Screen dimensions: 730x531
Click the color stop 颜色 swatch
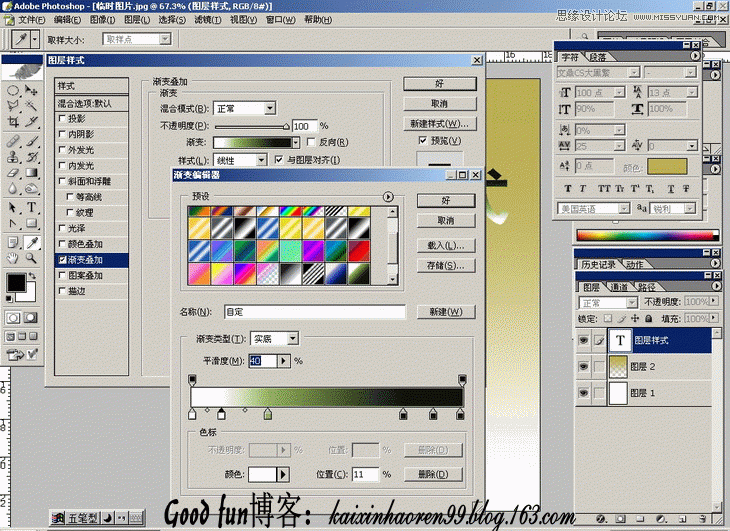pos(263,474)
